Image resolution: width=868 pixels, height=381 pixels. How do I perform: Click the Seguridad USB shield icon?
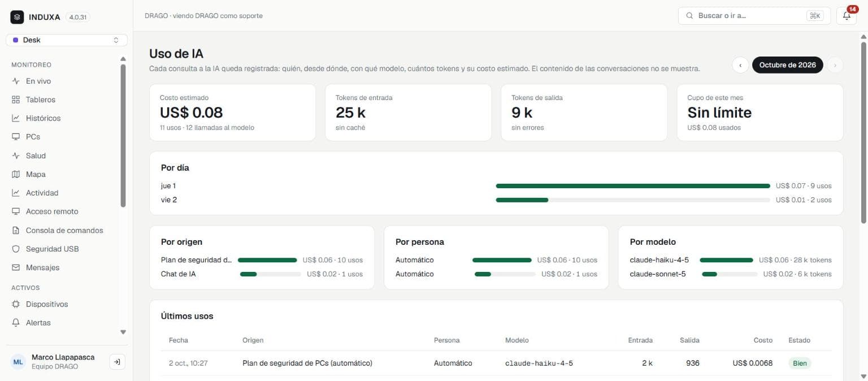pos(16,249)
